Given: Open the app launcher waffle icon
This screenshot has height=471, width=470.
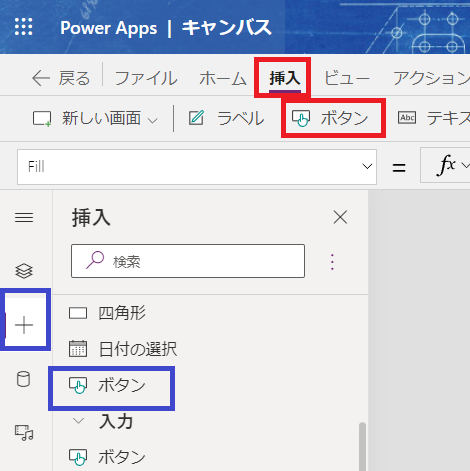Looking at the screenshot, I should pyautogui.click(x=24, y=27).
